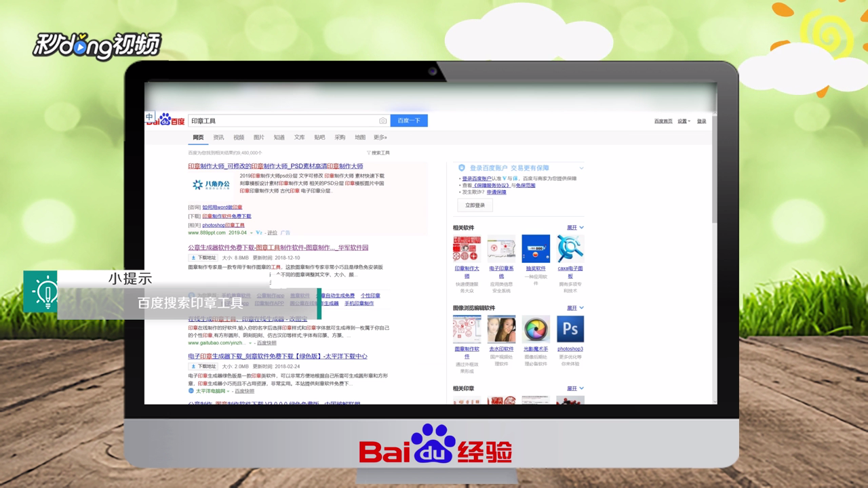
Task: Open the suggested link 手机印章制作
Action: 359,304
